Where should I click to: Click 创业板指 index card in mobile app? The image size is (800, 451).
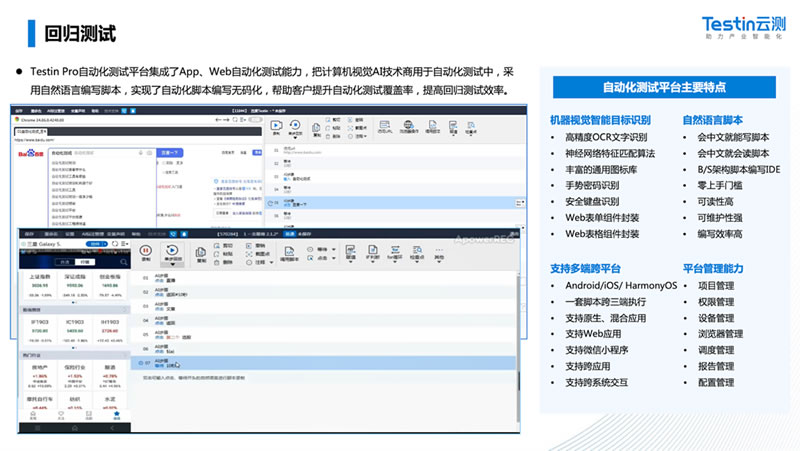click(110, 285)
